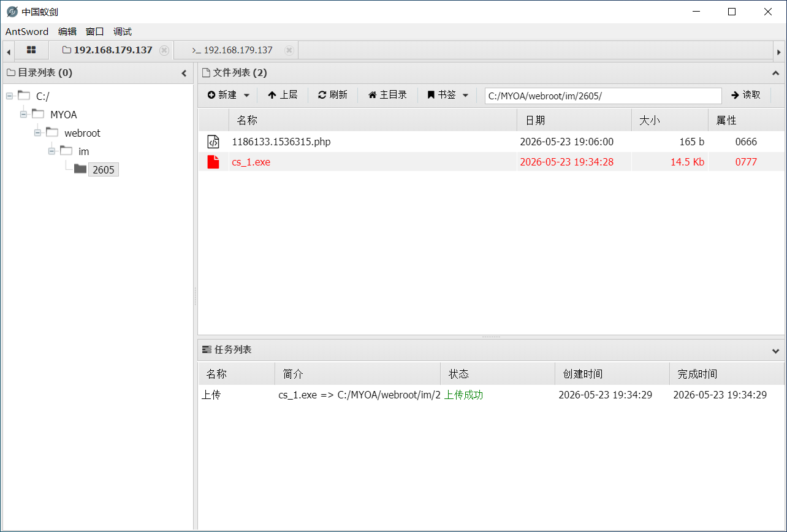Sort files by 名称 column header
787x532 pixels.
coord(373,121)
